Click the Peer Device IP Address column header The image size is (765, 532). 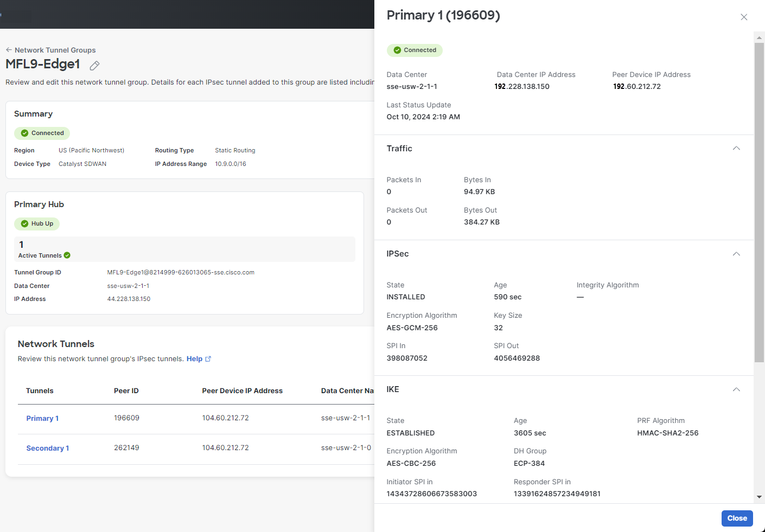(x=243, y=390)
